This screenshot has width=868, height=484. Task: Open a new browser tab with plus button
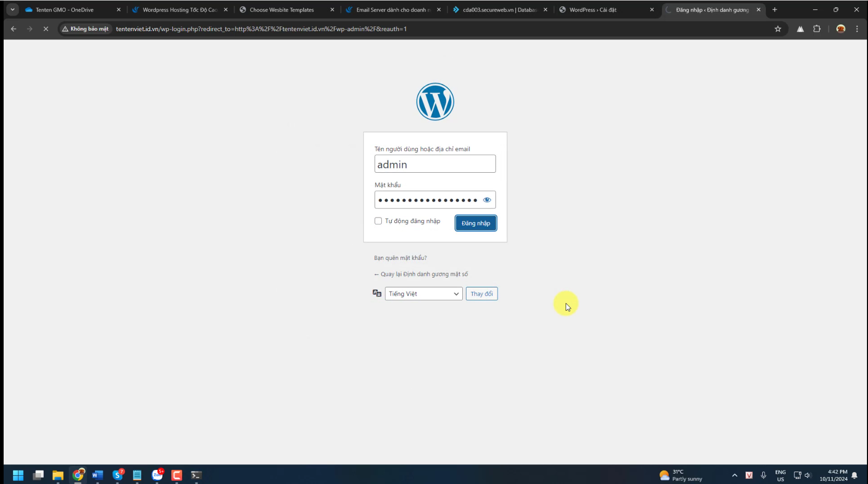click(775, 10)
